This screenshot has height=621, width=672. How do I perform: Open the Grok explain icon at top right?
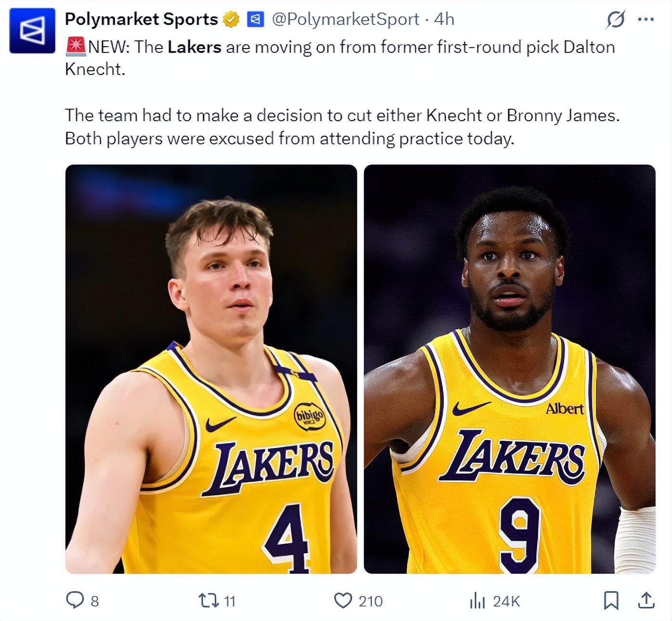615,19
